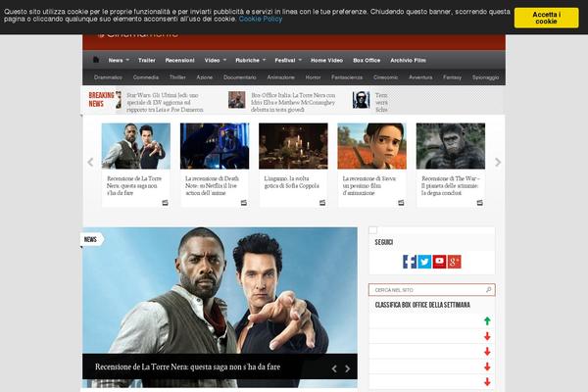Click the third breaking news item thumbnail
Viewport: 588px width, 392px height.
click(361, 100)
